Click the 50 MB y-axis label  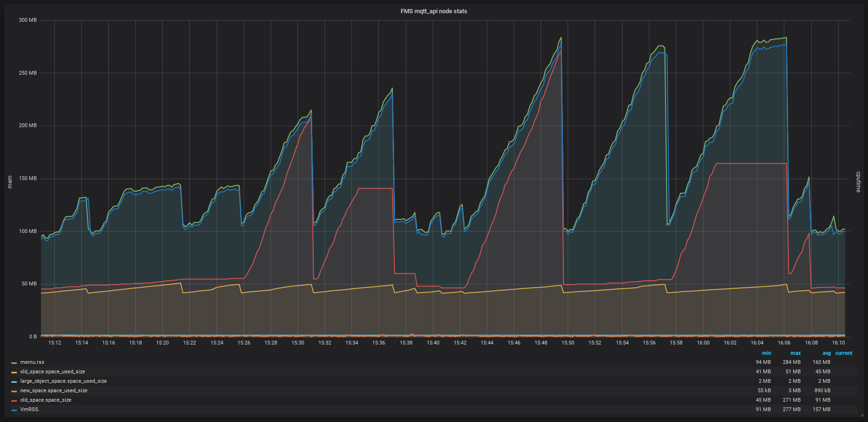29,284
